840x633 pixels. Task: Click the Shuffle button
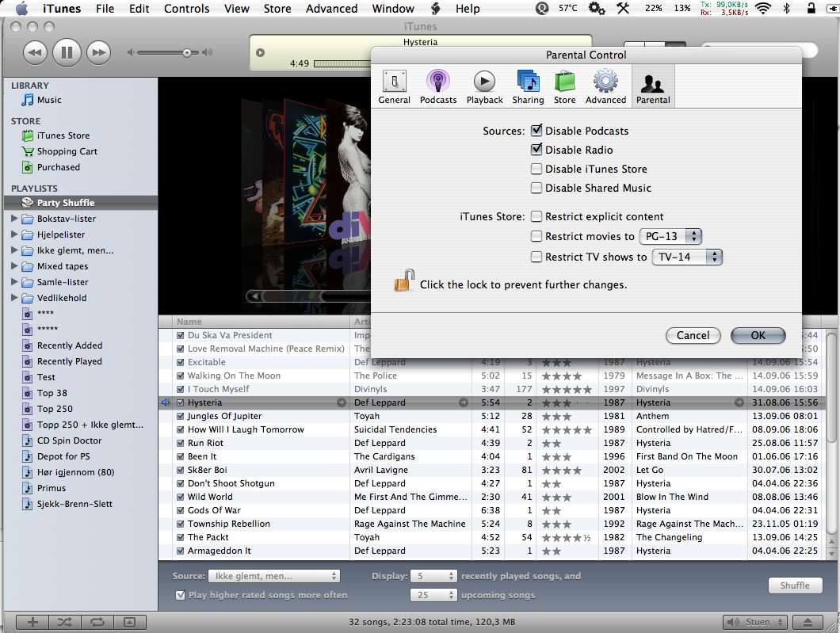click(x=795, y=585)
